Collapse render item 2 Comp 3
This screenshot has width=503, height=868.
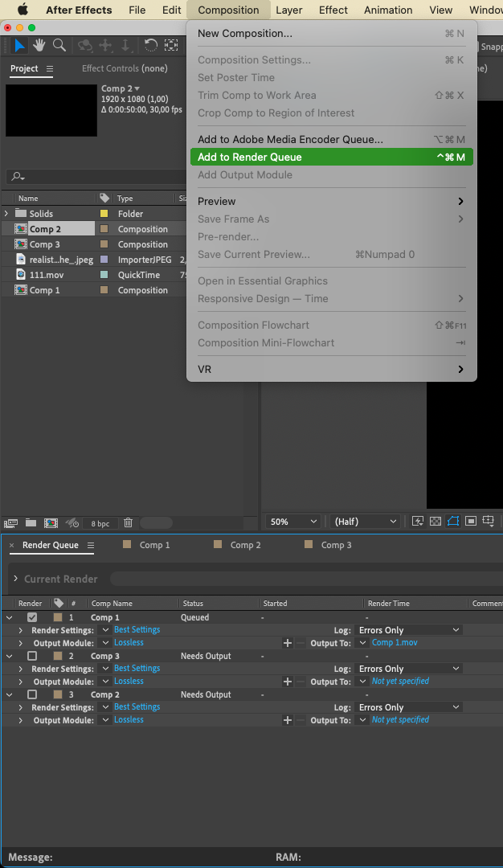(x=10, y=656)
